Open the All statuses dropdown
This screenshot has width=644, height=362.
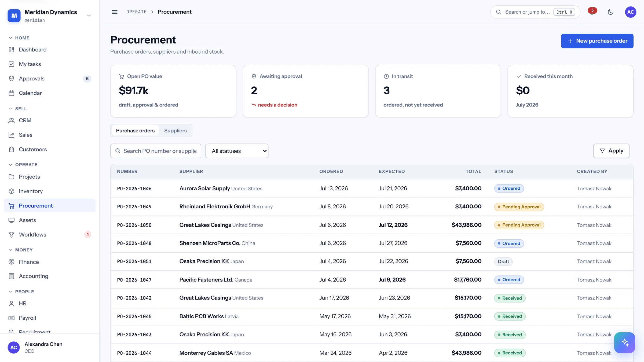pos(237,151)
